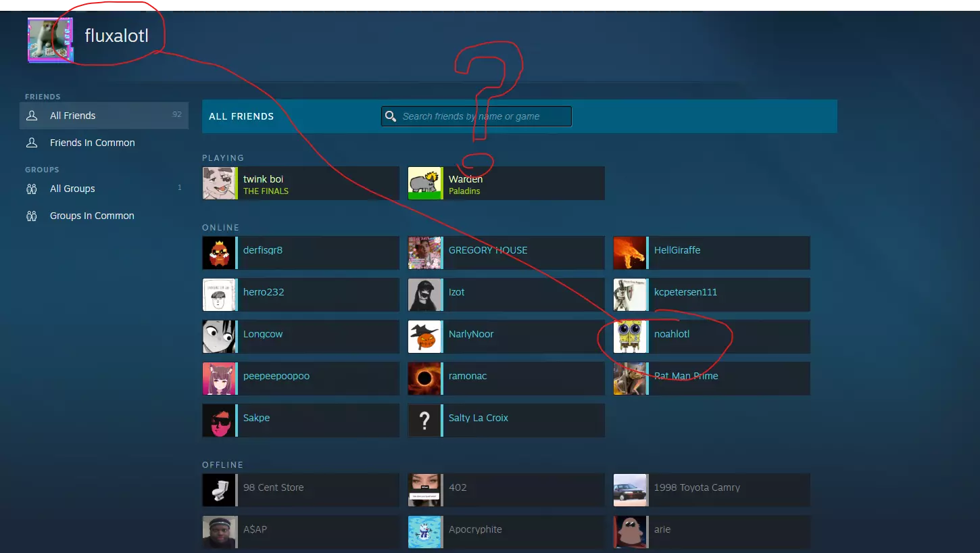Image resolution: width=980 pixels, height=553 pixels.
Task: Select All Friends in sidebar
Action: (x=104, y=116)
